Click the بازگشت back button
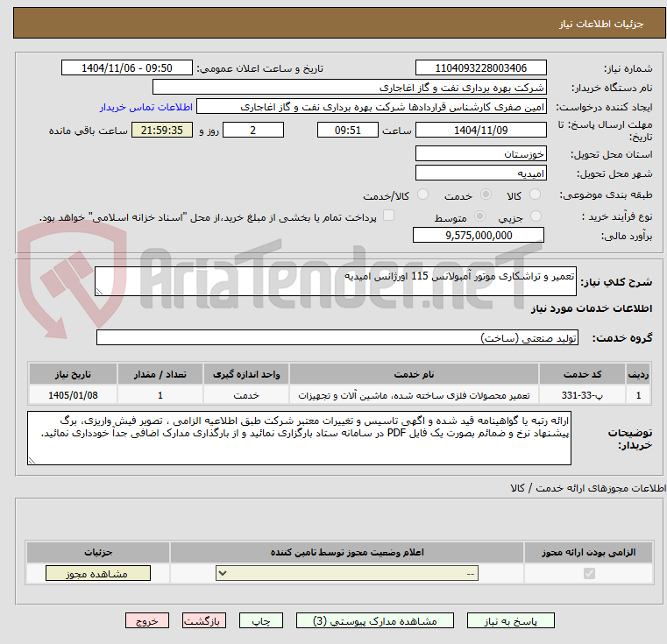The height and width of the screenshot is (644, 667). [203, 620]
